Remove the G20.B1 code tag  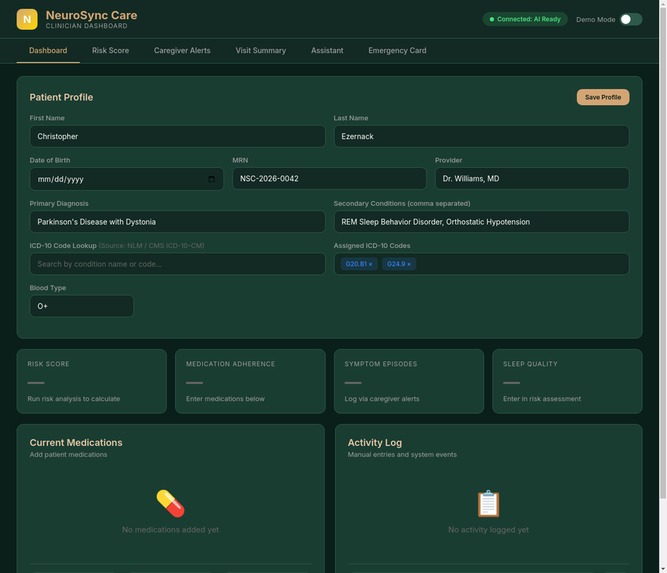click(x=371, y=264)
